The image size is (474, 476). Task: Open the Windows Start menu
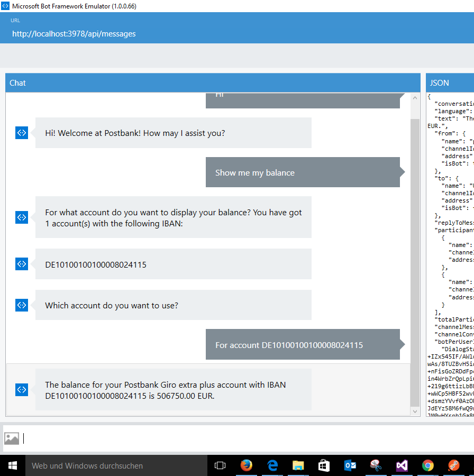point(13,465)
